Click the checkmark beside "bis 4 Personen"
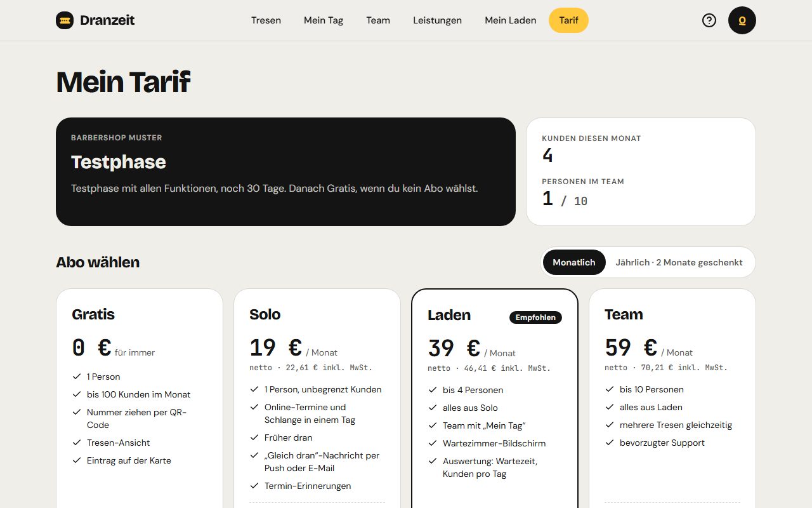 (x=433, y=390)
